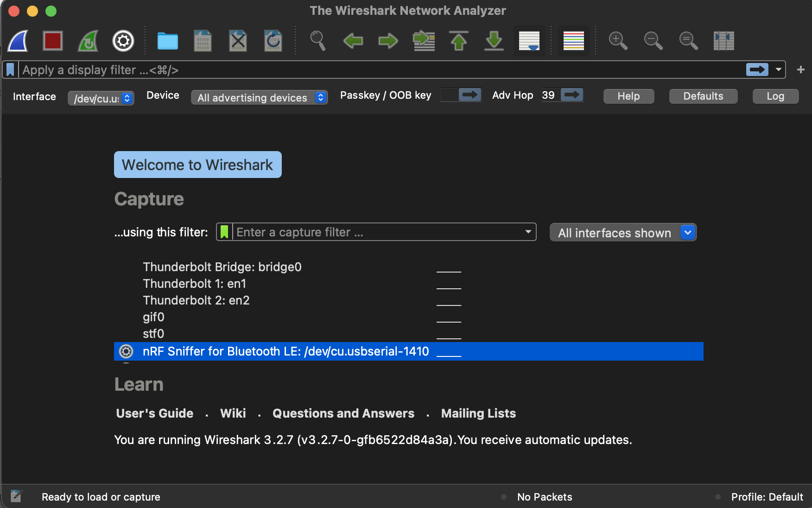
Task: Apply Passkey / OOB key arrow
Action: pos(470,95)
